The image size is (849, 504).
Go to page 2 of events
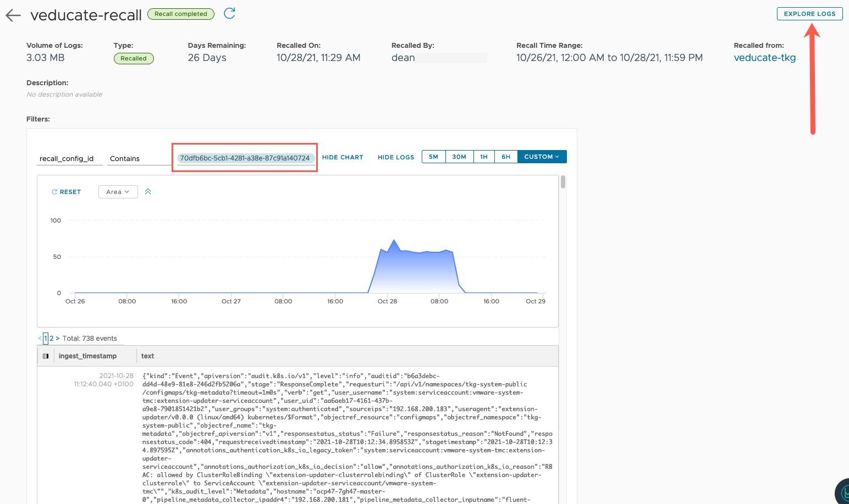click(x=52, y=339)
